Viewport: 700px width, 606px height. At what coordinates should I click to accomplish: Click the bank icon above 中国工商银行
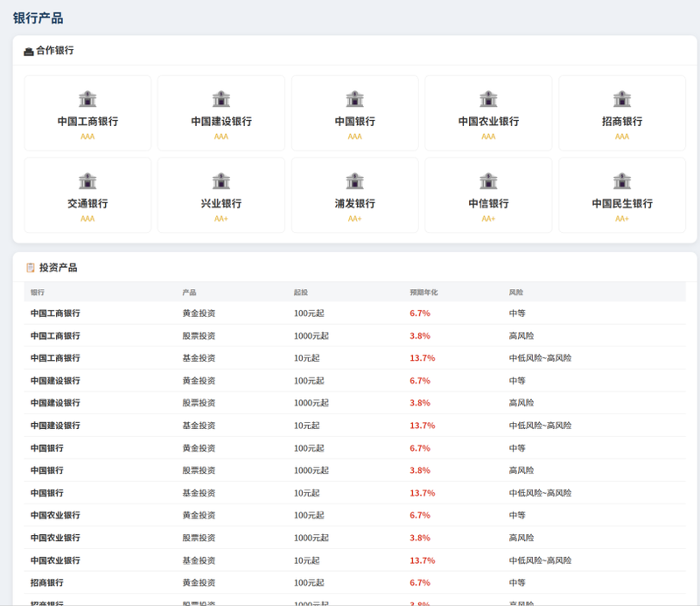tap(87, 99)
